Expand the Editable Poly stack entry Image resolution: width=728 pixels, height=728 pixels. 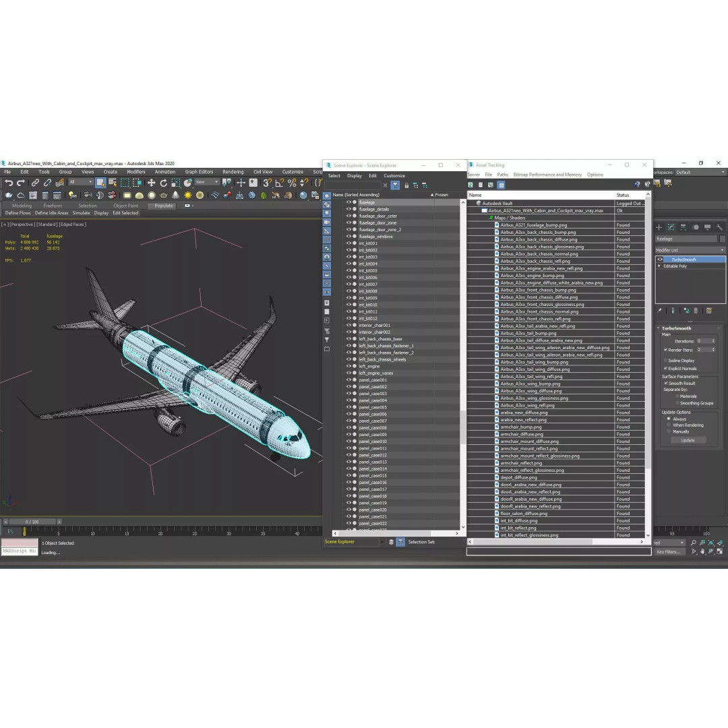[659, 266]
